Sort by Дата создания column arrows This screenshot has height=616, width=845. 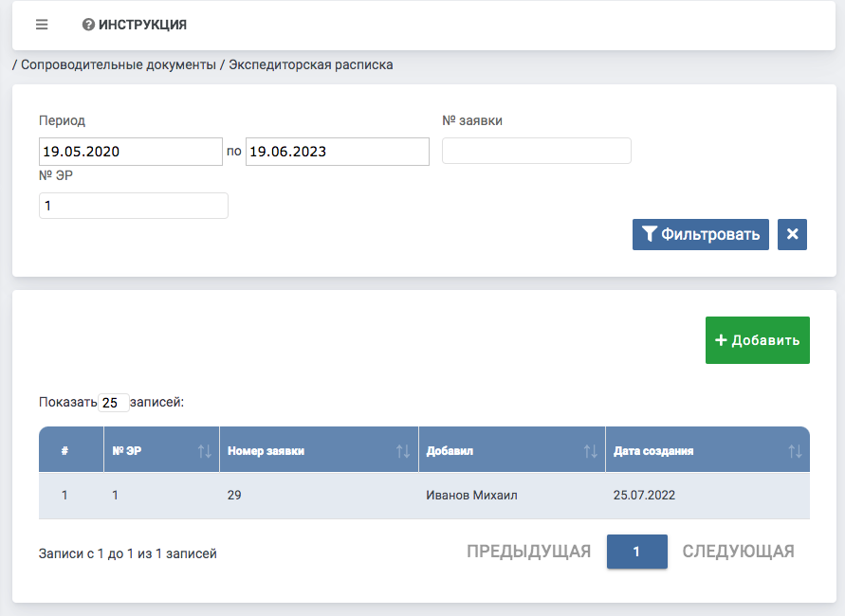[795, 451]
